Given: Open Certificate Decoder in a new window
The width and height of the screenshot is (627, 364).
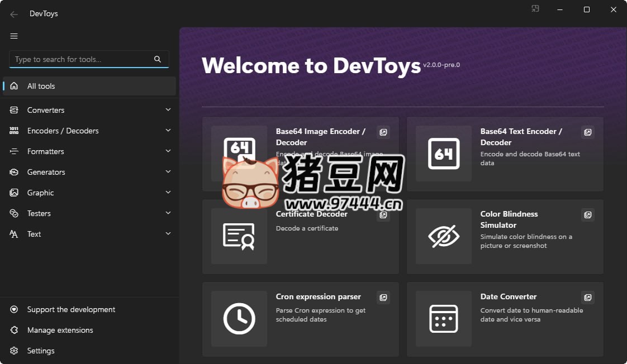Looking at the screenshot, I should pos(383,215).
